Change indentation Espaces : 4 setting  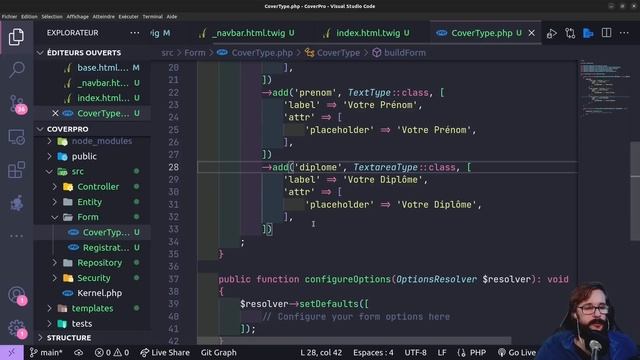coord(373,352)
